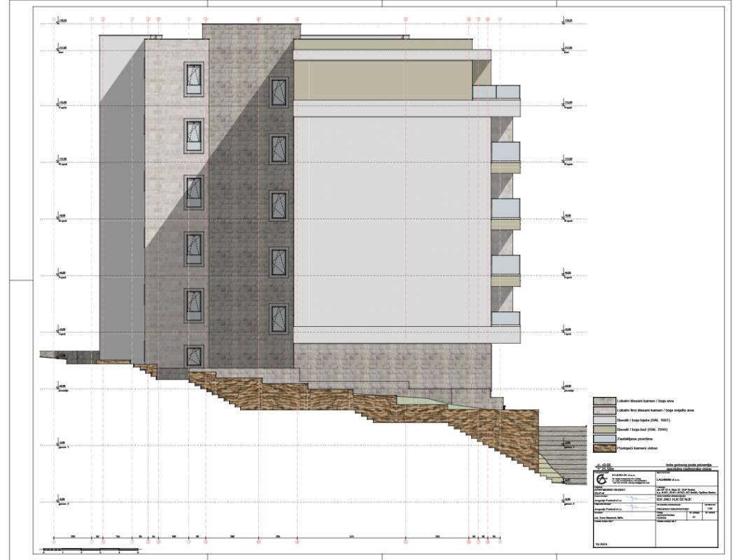Click the glazed surfaces blue legend swatch
Screen dimensions: 740x560
tap(602, 437)
